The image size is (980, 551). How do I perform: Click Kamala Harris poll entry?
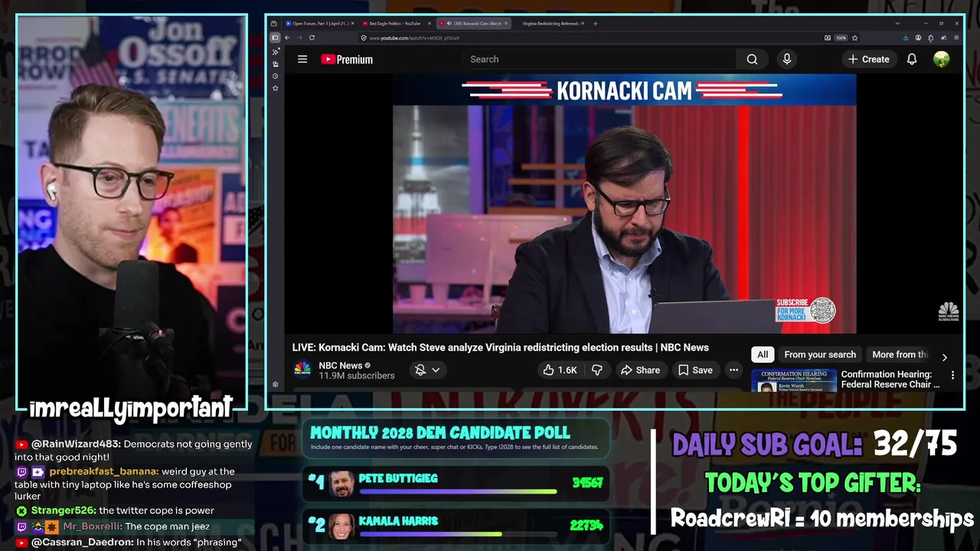click(x=456, y=526)
